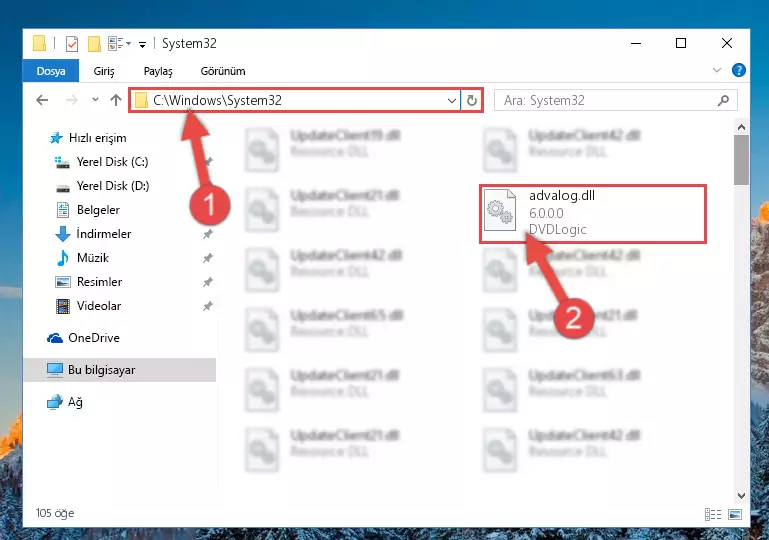Click the address bar path C:\Windows\System32
The height and width of the screenshot is (540, 769).
(217, 101)
